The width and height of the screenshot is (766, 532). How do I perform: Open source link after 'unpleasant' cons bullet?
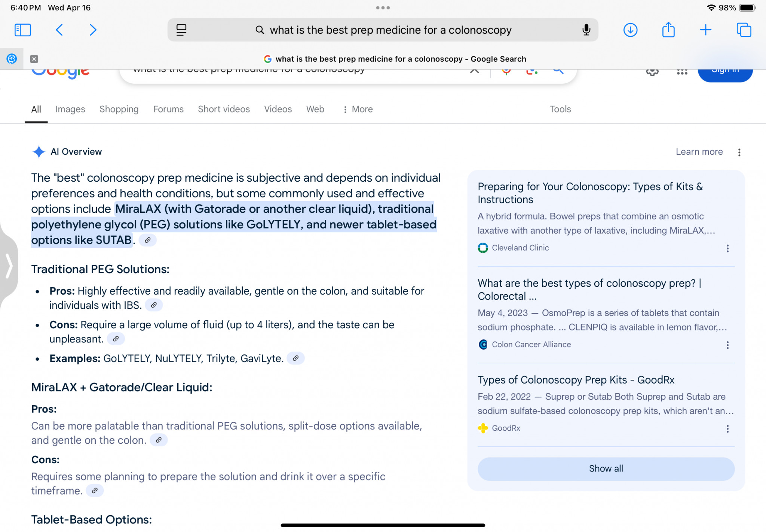tap(116, 339)
